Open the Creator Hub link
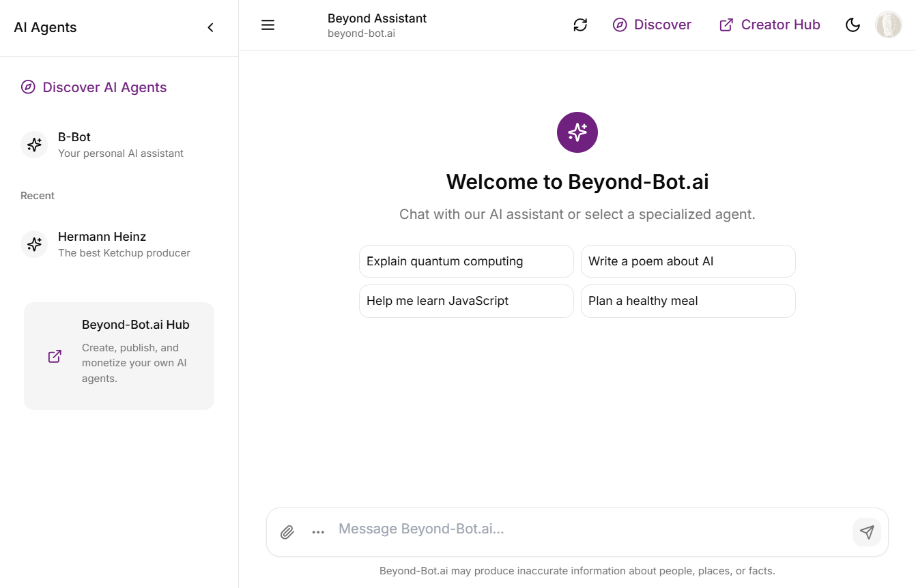 770,25
